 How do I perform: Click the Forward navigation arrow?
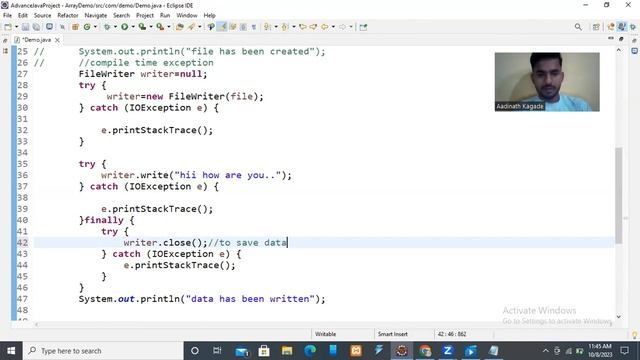click(342, 27)
